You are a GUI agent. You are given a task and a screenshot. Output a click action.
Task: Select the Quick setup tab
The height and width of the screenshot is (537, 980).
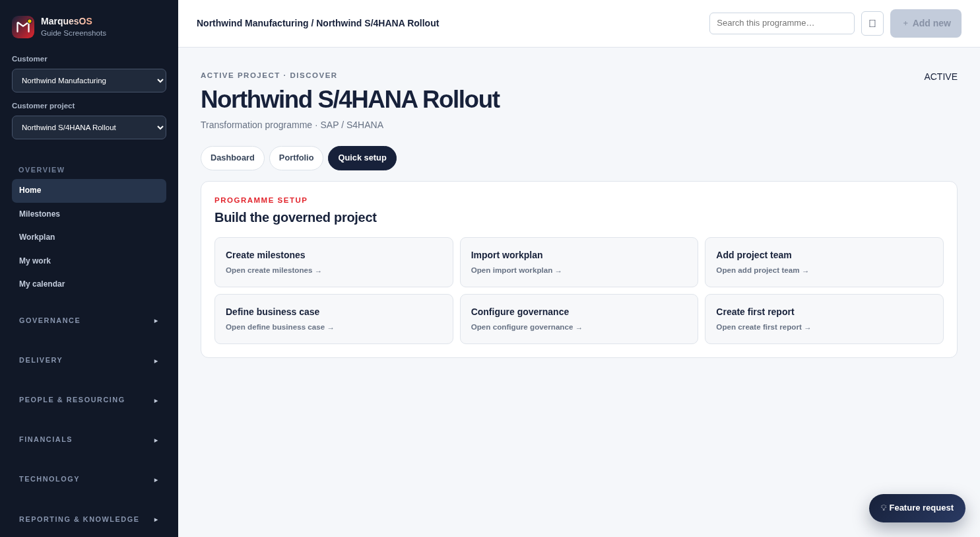(x=362, y=158)
